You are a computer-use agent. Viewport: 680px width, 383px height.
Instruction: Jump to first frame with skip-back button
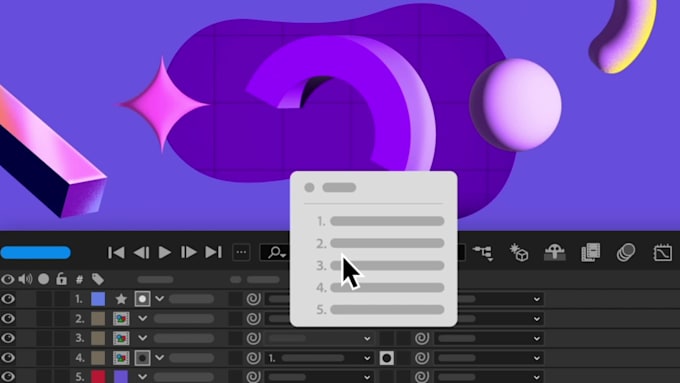(x=116, y=252)
